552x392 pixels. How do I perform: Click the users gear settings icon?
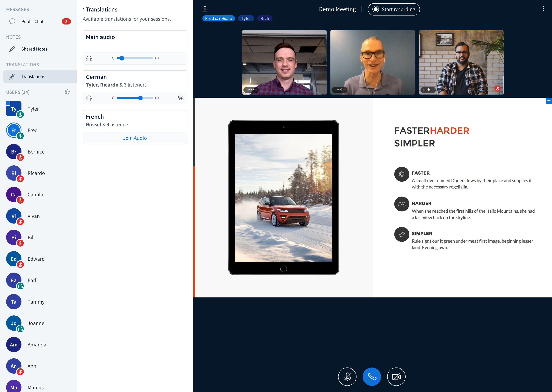[67, 92]
